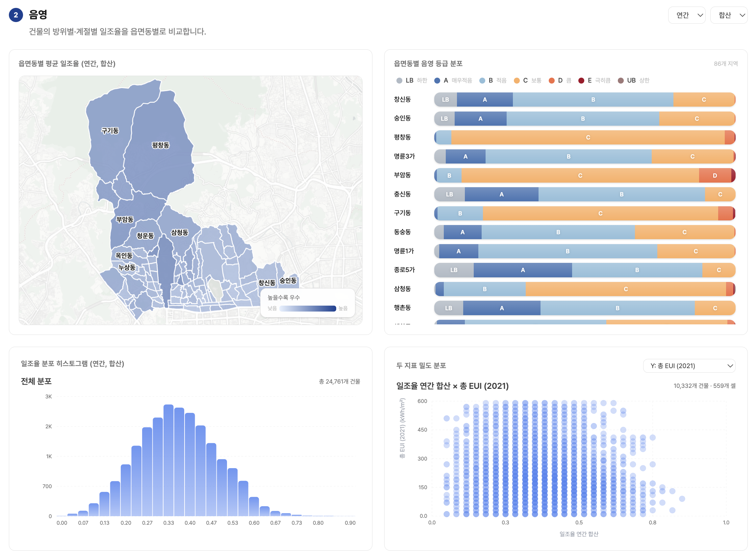Viewport: 756px width, 554px height.
Task: Click 부암동 label on the map
Action: (x=125, y=220)
